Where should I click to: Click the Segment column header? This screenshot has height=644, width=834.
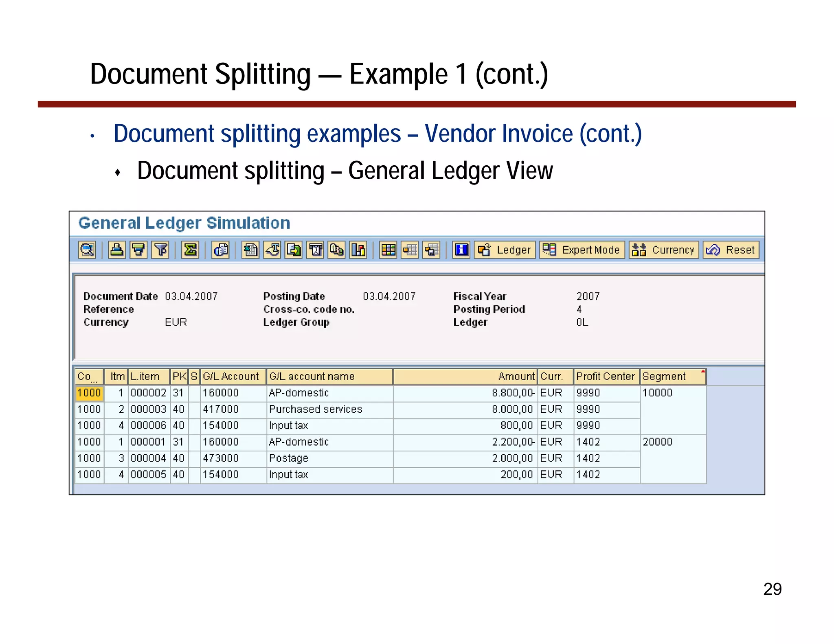[673, 377]
